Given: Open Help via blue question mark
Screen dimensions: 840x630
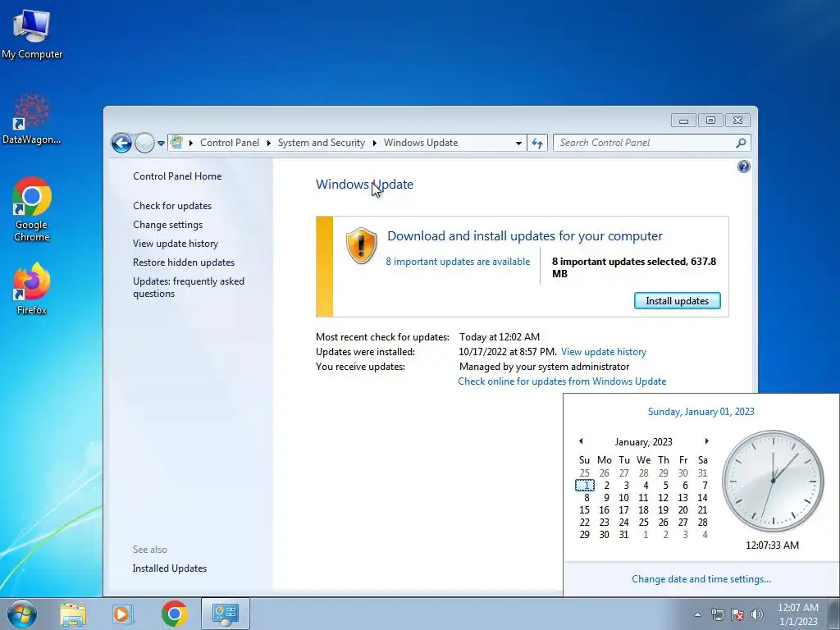Looking at the screenshot, I should [743, 167].
